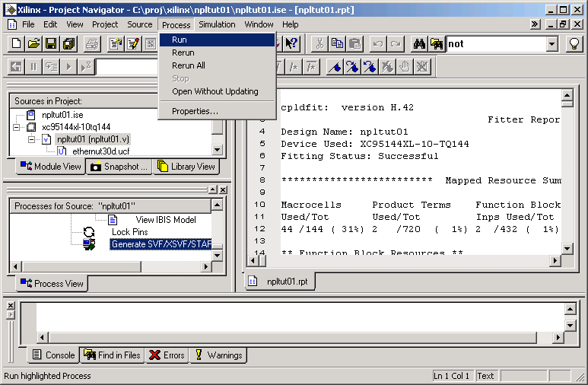Click the New Source sheet-with-sparkle toolbar icon

116,44
